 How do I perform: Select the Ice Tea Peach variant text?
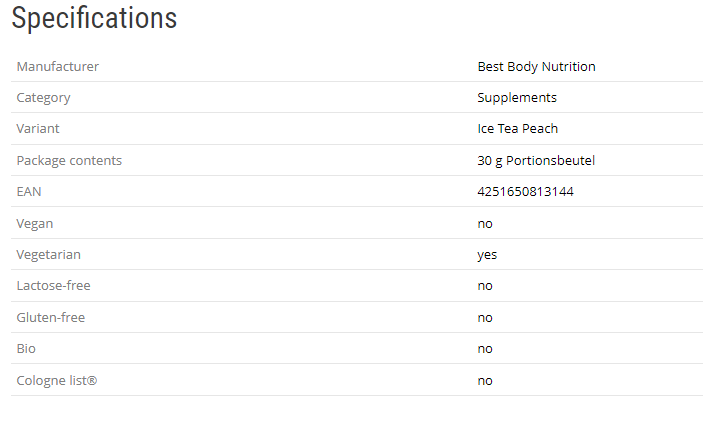tap(517, 129)
